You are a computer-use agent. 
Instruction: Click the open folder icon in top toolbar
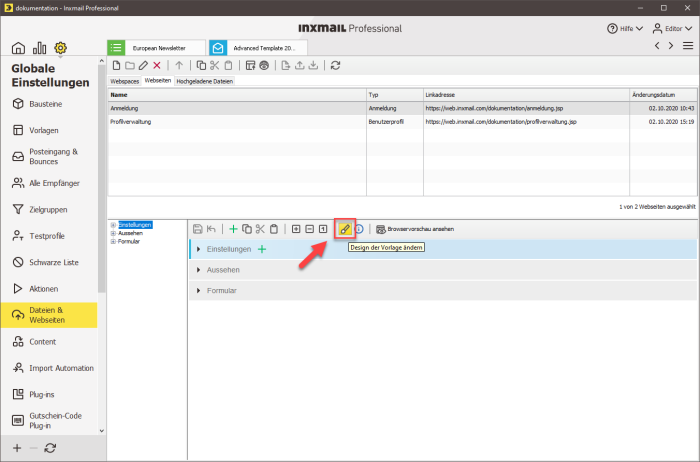pyautogui.click(x=130, y=66)
